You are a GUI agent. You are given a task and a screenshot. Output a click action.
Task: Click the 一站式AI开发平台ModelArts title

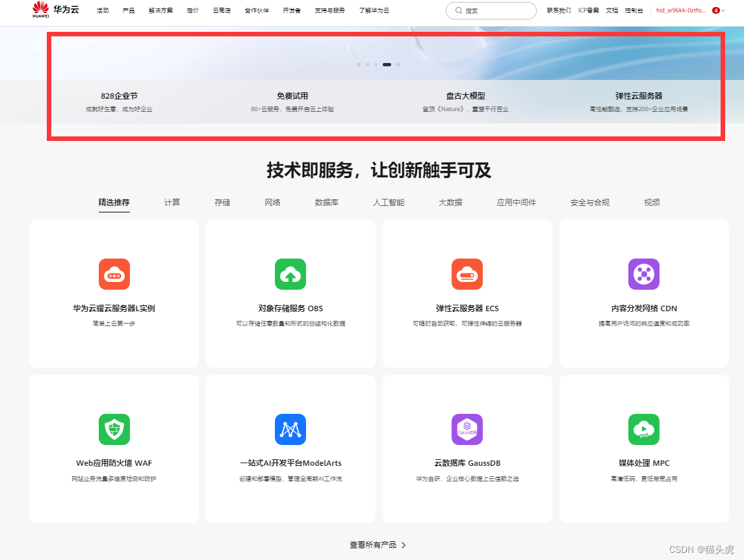tap(290, 463)
